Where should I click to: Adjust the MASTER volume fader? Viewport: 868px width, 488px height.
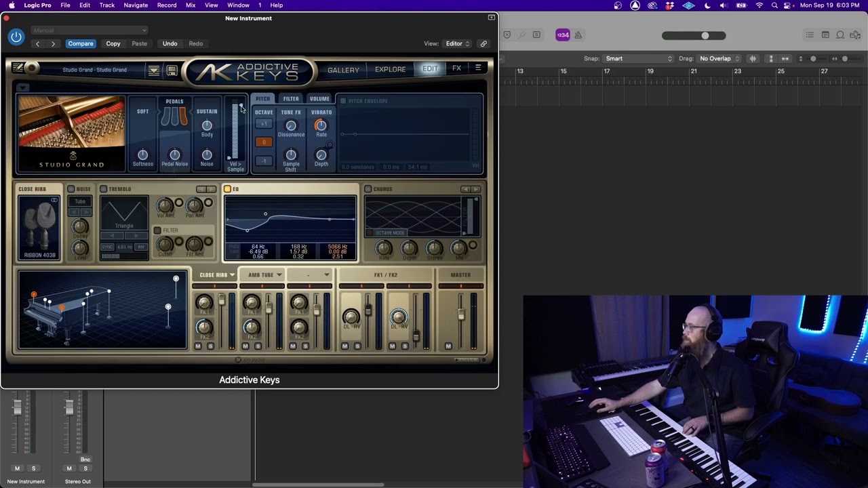[461, 314]
